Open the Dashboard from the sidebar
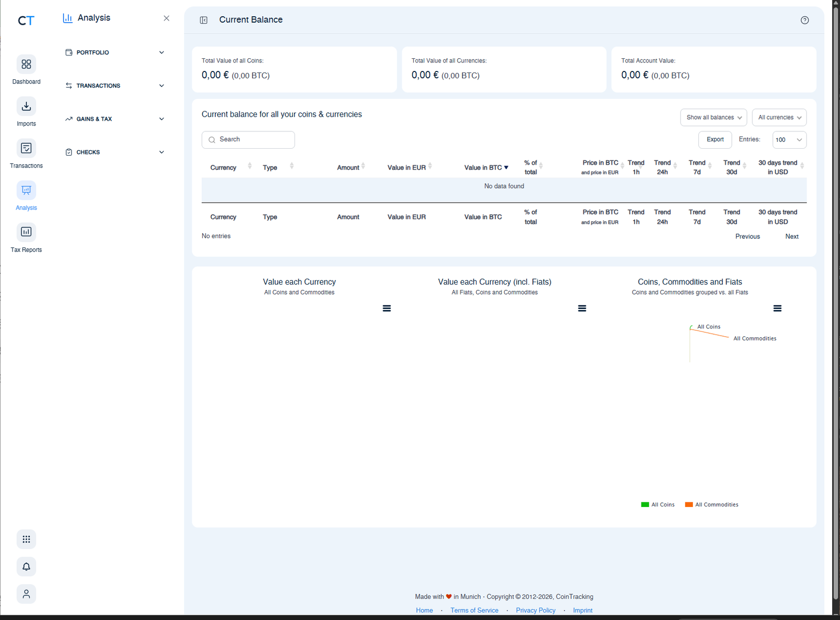Viewport: 840px width, 620px height. (26, 69)
